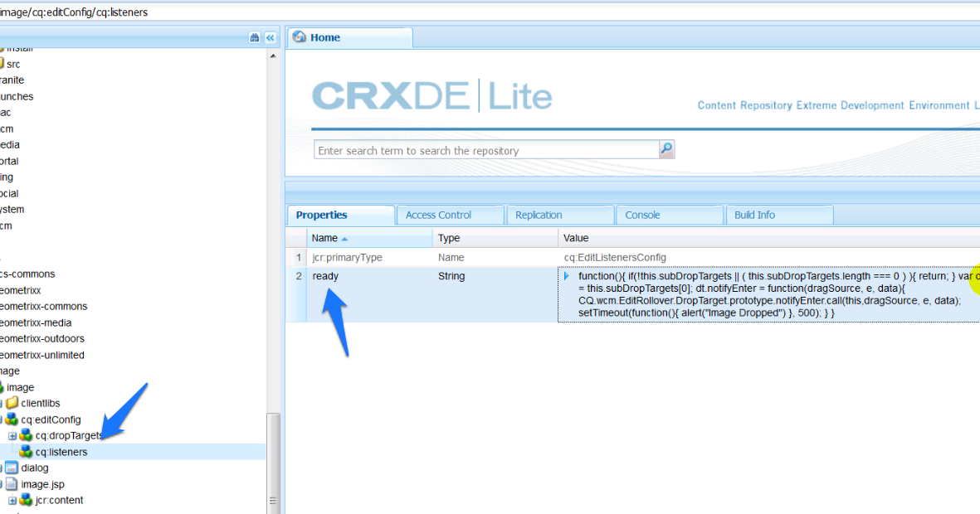The height and width of the screenshot is (514, 980).
Task: Select the geometrixx-unlimited tree node
Action: coord(41,355)
